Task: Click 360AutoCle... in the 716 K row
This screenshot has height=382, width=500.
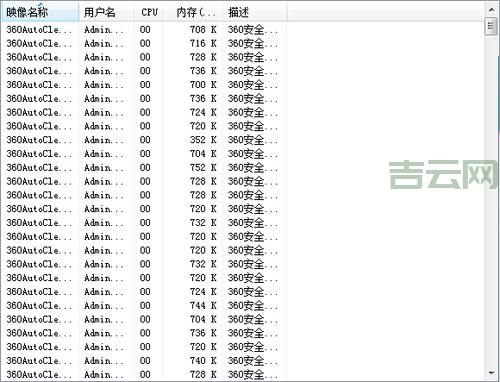Action: (x=39, y=43)
